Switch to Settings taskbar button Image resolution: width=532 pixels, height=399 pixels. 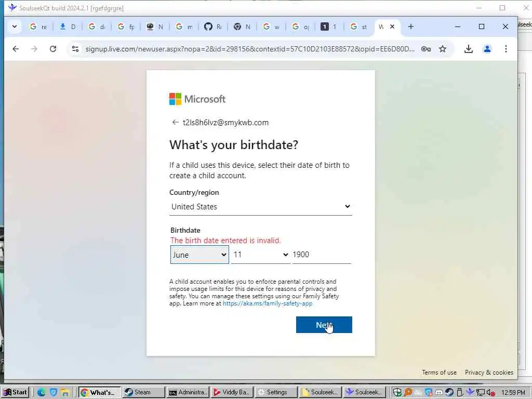(x=276, y=392)
